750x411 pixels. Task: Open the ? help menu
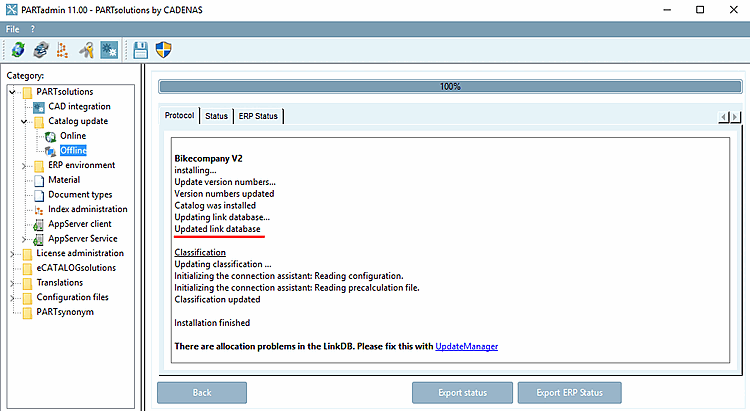point(33,29)
